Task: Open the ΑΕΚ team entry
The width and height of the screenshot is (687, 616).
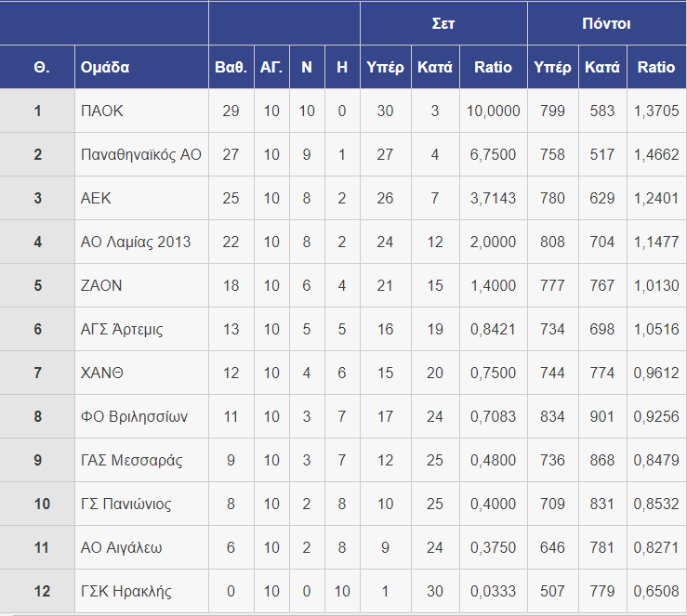Action: coord(98,199)
